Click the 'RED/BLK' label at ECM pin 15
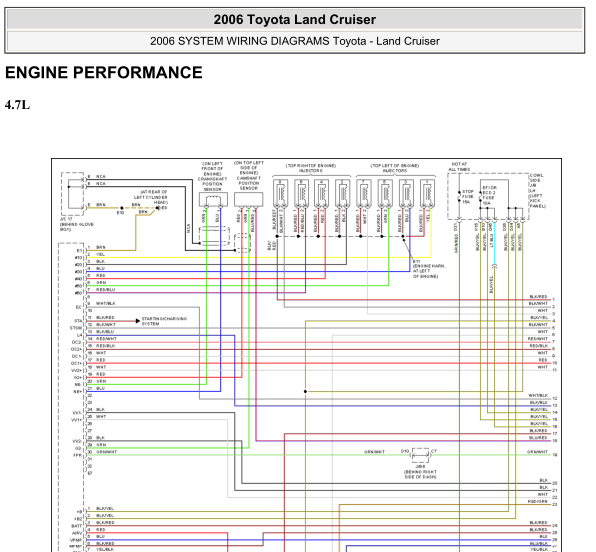Viewport: 596px width, 552px height. tap(105, 346)
